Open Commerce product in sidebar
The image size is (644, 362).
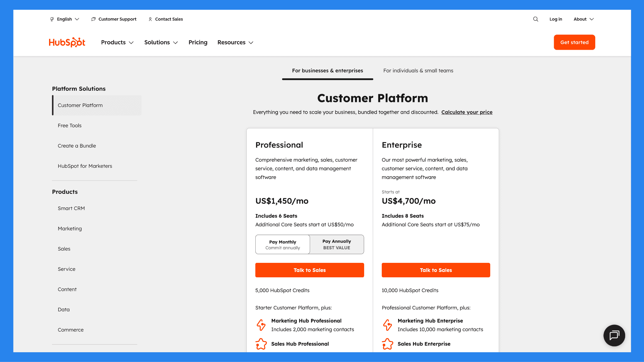(70, 330)
